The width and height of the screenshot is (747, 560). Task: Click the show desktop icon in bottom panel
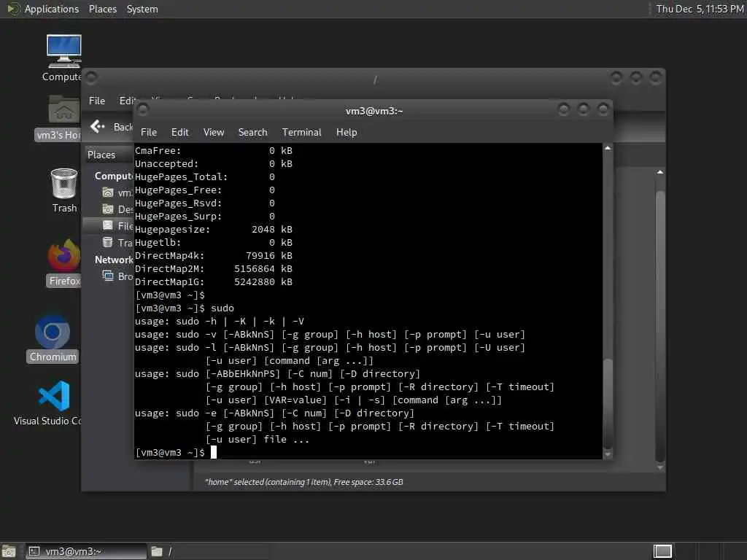pos(9,551)
